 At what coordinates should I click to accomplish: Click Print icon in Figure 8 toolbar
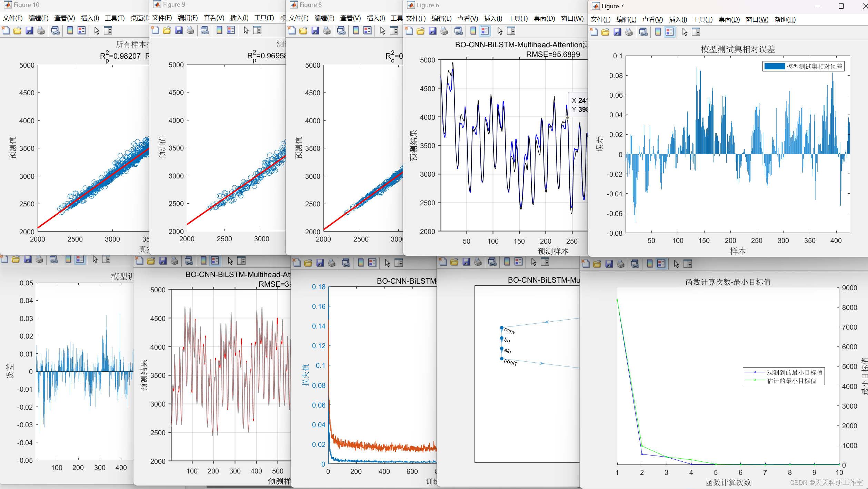click(327, 30)
